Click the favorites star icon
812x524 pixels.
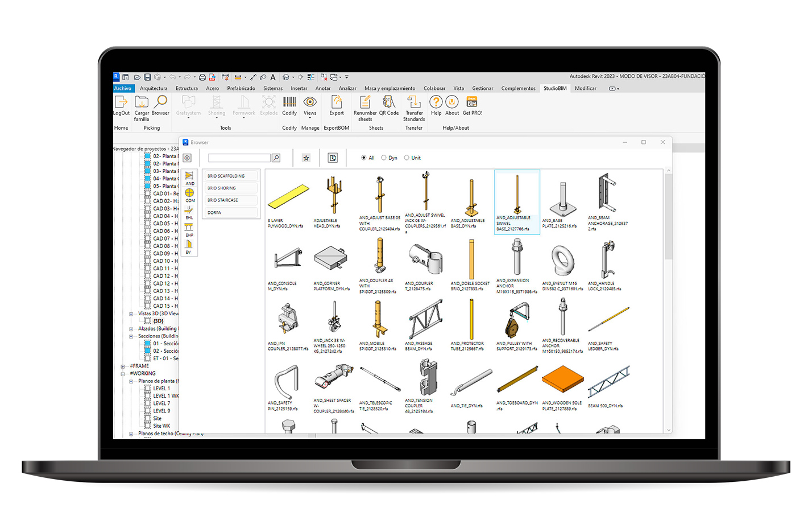[x=306, y=158]
